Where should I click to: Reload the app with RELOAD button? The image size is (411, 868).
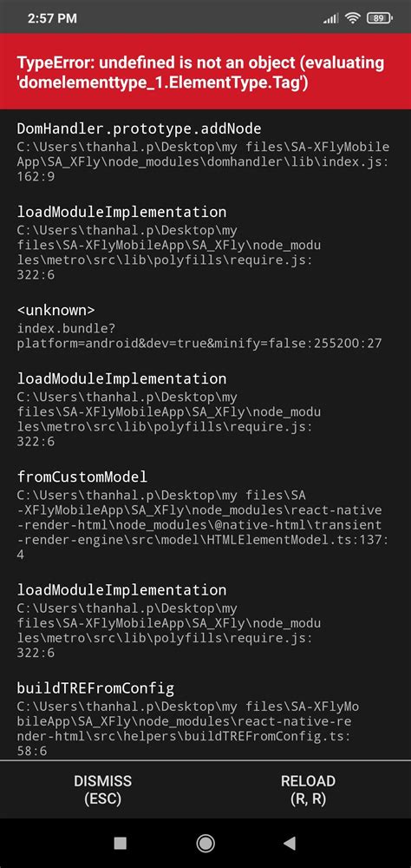(308, 790)
